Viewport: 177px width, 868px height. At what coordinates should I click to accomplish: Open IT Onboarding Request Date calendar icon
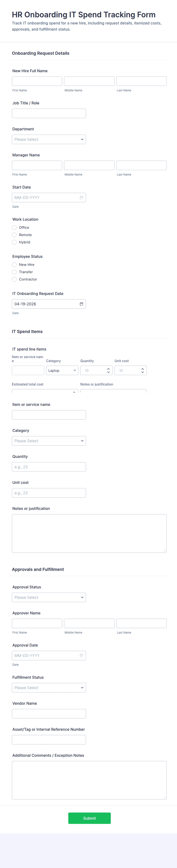pyautogui.click(x=81, y=304)
